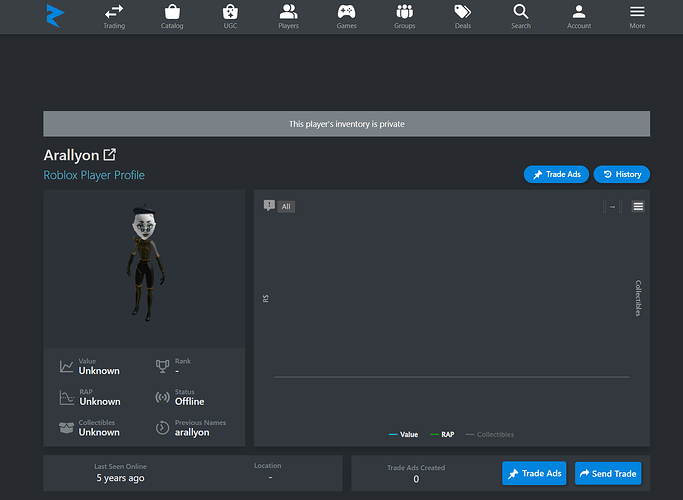The height and width of the screenshot is (500, 683).
Task: Click the Status broadcast icon
Action: pos(162,397)
